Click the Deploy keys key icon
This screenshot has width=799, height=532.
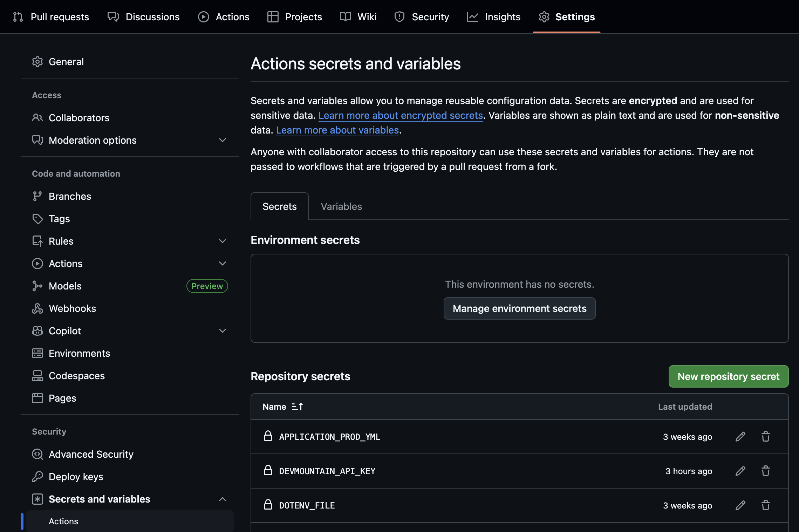(37, 477)
